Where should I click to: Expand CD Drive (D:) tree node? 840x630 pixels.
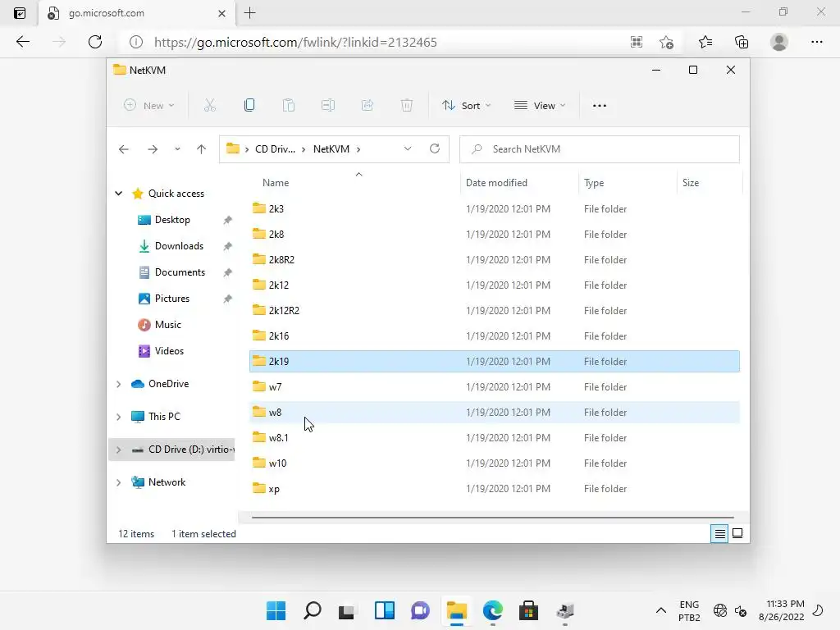coord(118,450)
